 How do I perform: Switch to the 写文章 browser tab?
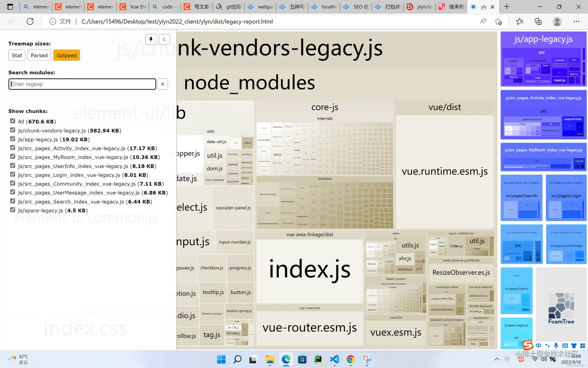(198, 7)
